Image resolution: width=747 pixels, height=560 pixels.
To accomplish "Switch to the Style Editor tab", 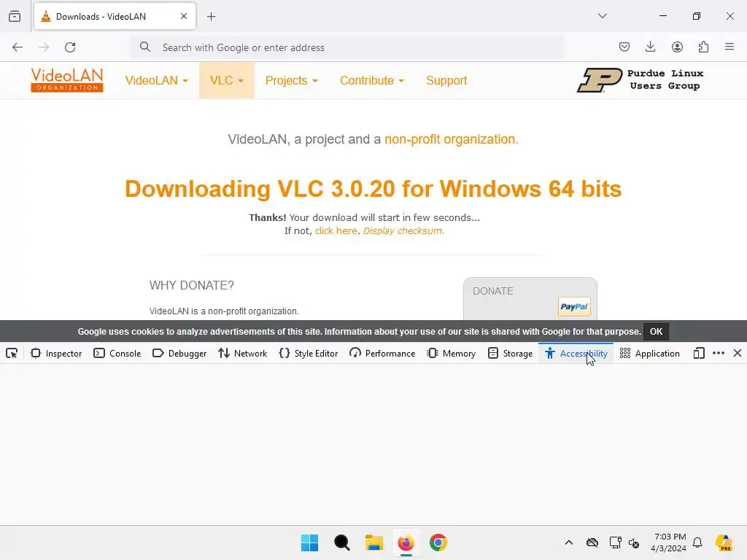I will pyautogui.click(x=309, y=354).
